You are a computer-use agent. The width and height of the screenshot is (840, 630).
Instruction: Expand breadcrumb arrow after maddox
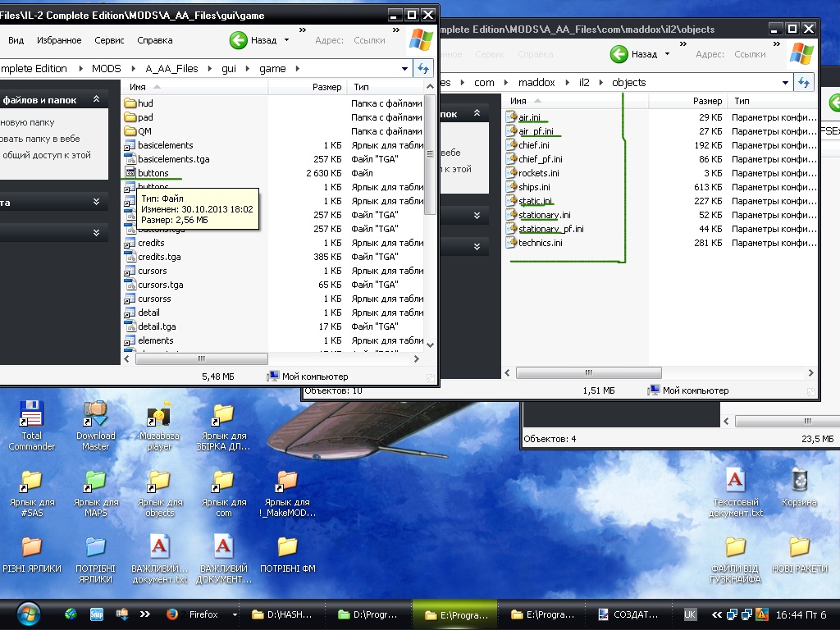pos(567,83)
